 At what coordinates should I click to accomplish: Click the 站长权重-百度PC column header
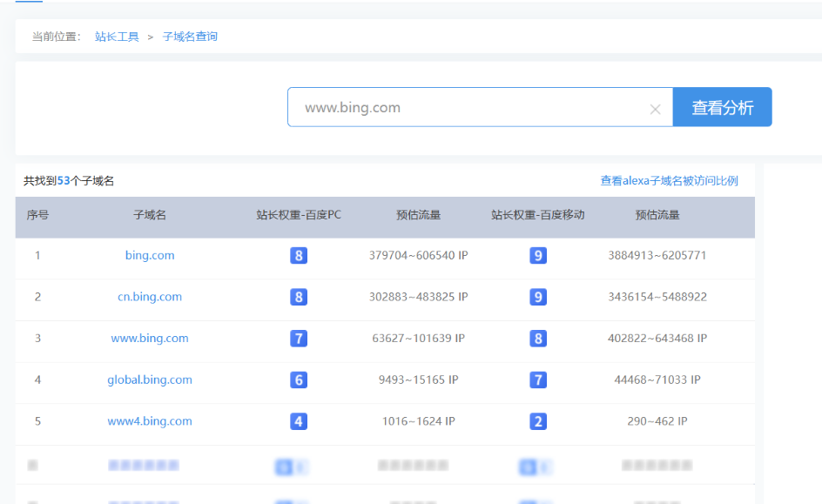[299, 215]
